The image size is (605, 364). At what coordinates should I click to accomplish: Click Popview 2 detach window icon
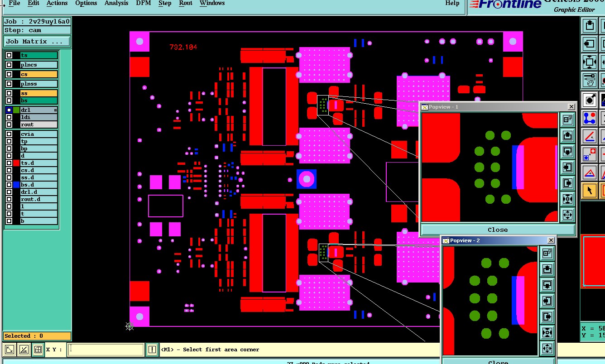point(547,253)
